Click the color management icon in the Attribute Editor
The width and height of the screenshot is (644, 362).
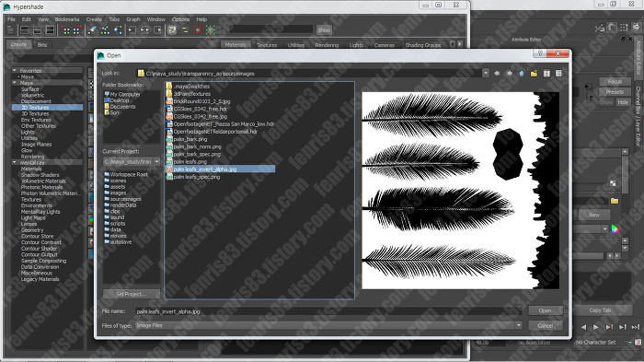(615, 229)
